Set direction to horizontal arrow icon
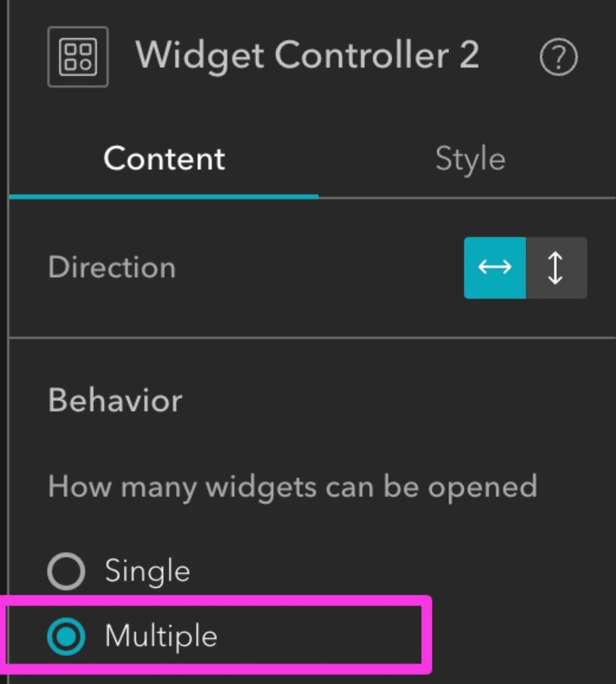The height and width of the screenshot is (684, 616). [494, 267]
